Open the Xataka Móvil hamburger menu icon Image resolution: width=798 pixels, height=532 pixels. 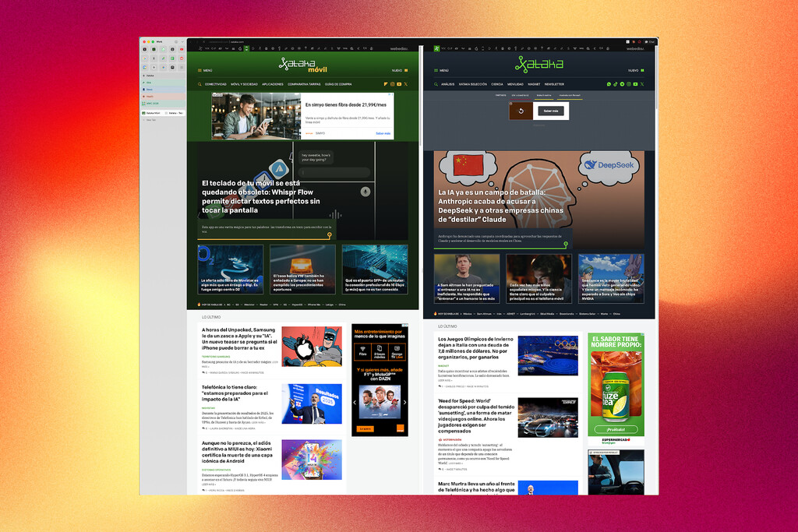(199, 69)
